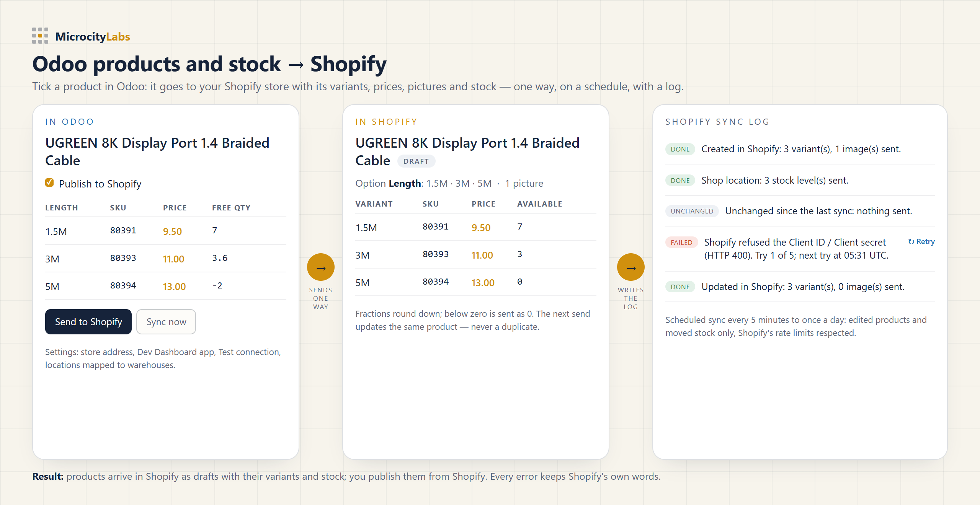Click the VARIANT column header in Shopify
The image size is (980, 505).
pyautogui.click(x=374, y=204)
